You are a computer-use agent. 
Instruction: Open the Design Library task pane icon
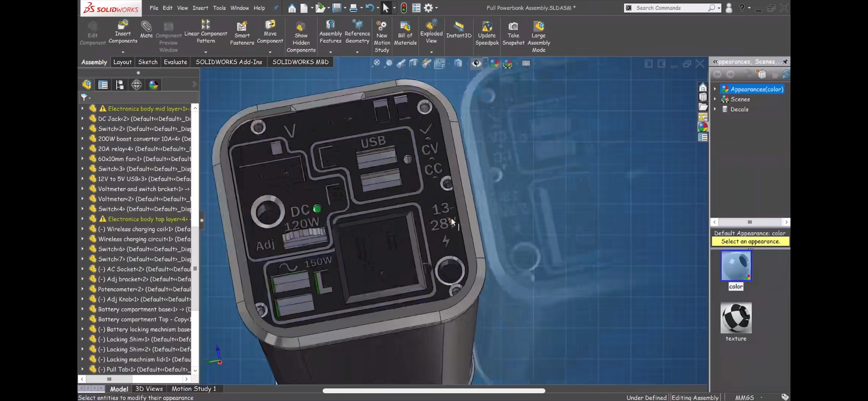(703, 97)
